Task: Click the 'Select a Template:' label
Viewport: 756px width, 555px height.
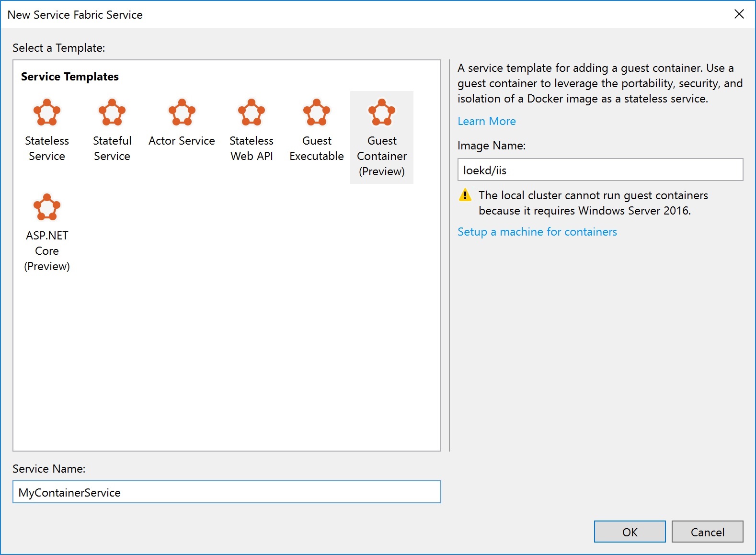Action: [x=59, y=48]
